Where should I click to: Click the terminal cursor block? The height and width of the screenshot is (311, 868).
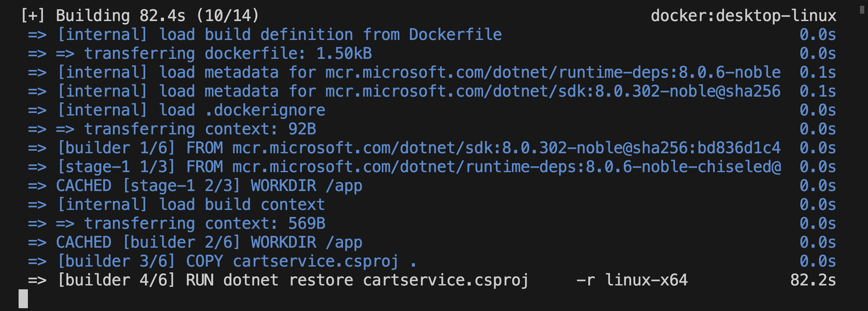coord(23,299)
